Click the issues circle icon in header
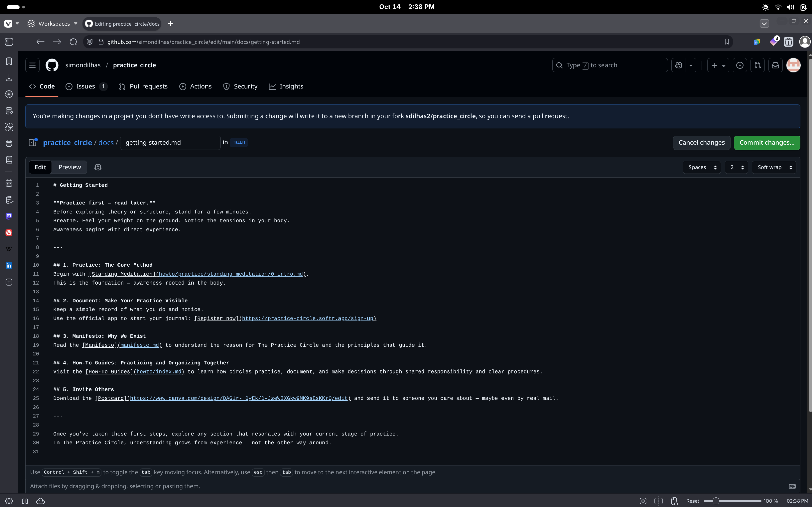 (740, 65)
